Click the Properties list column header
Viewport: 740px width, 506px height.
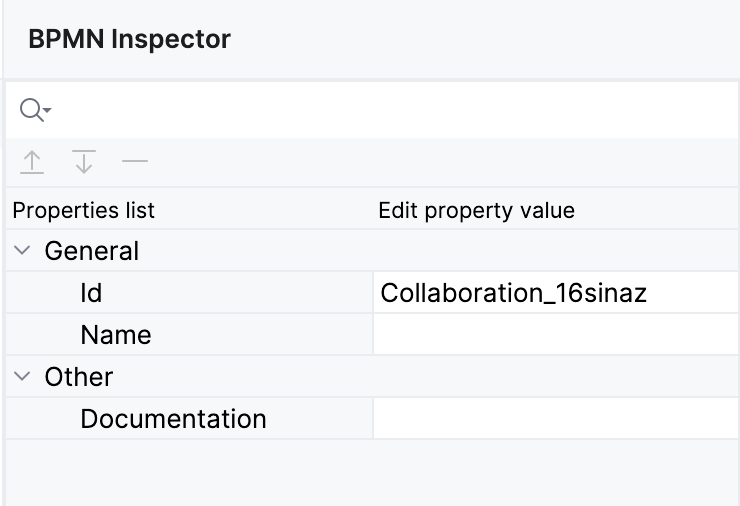pos(84,211)
